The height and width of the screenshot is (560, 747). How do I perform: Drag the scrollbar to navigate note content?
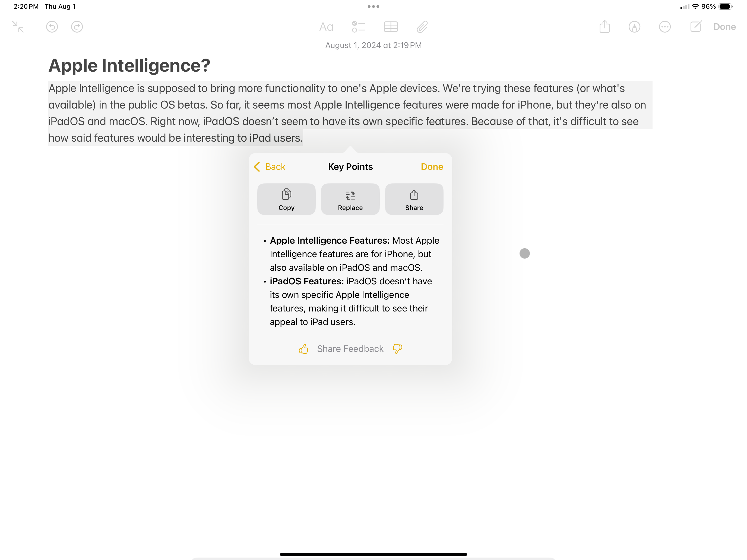pyautogui.click(x=525, y=253)
